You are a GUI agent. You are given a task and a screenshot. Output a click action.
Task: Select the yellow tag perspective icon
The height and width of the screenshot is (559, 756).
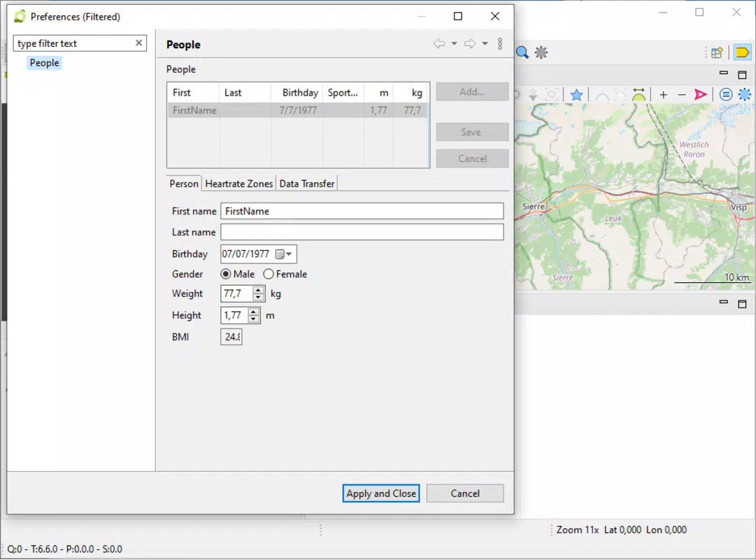[x=743, y=52]
